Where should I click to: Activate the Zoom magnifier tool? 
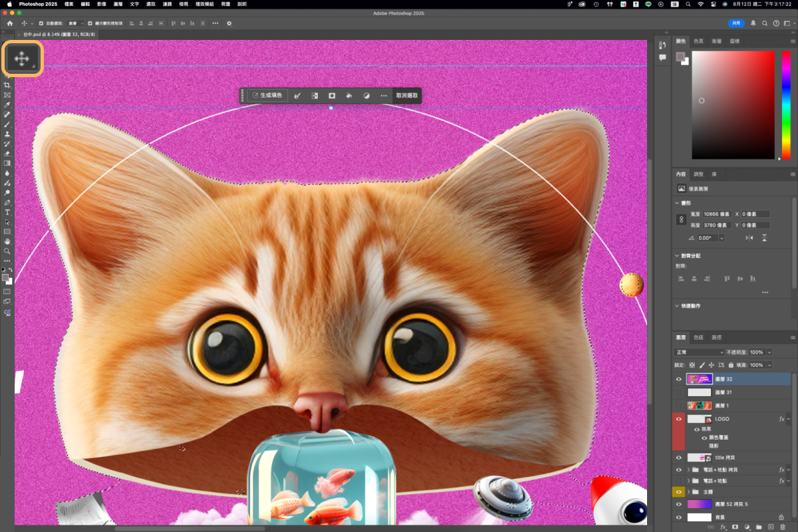(x=7, y=251)
